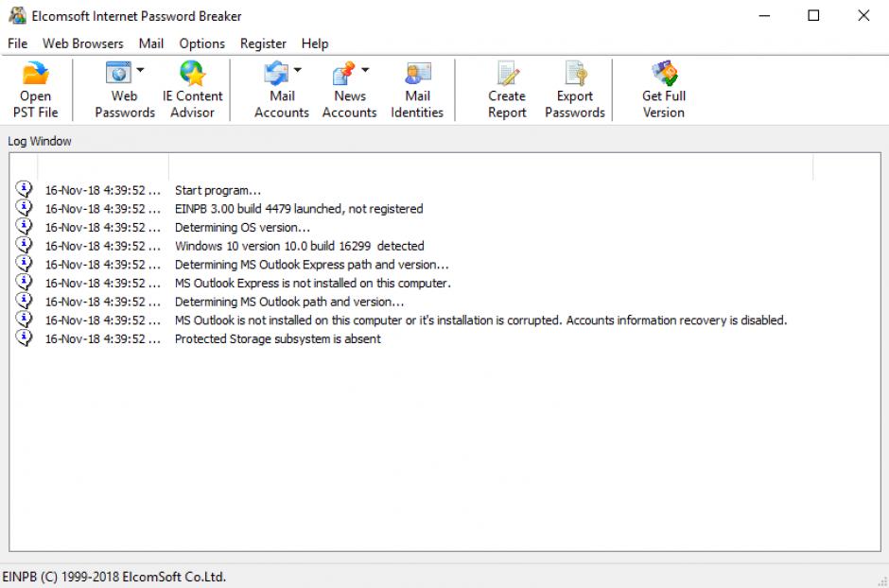Screen dimensions: 889x588
Task: Select 'Windows 10 version 10.0 build 16299' message
Action: [300, 247]
